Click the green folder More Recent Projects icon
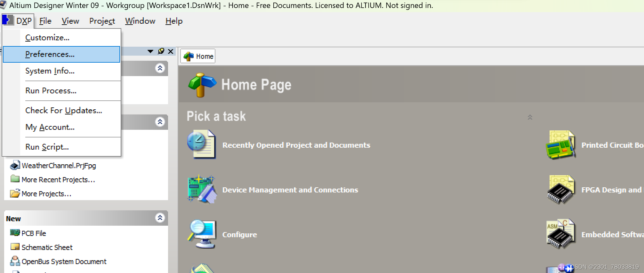This screenshot has height=273, width=644. (15, 178)
